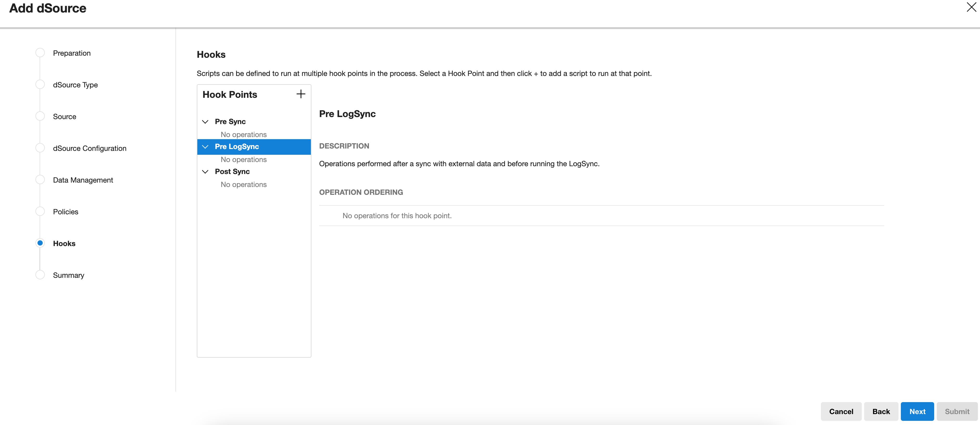This screenshot has width=980, height=425.
Task: Select the Pre Sync hook point
Action: click(230, 122)
